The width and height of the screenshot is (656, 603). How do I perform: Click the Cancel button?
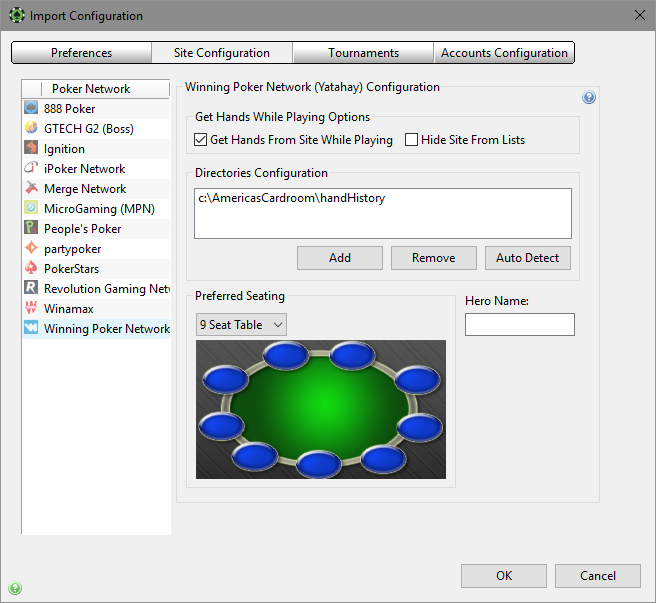click(598, 576)
